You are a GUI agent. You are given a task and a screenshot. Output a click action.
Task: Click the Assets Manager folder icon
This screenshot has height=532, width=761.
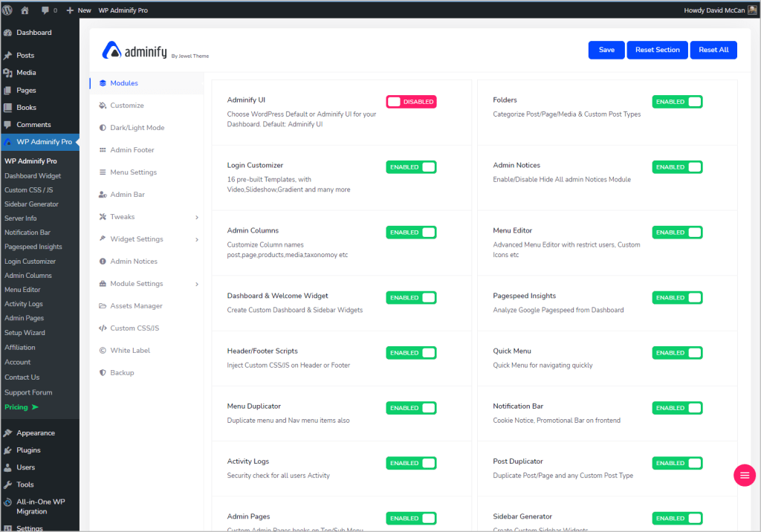pos(103,306)
